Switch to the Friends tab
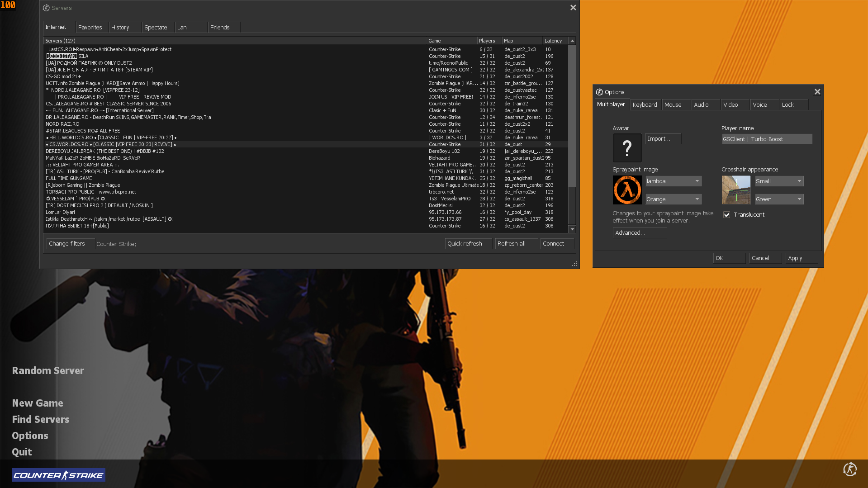This screenshot has height=488, width=868. click(x=221, y=27)
